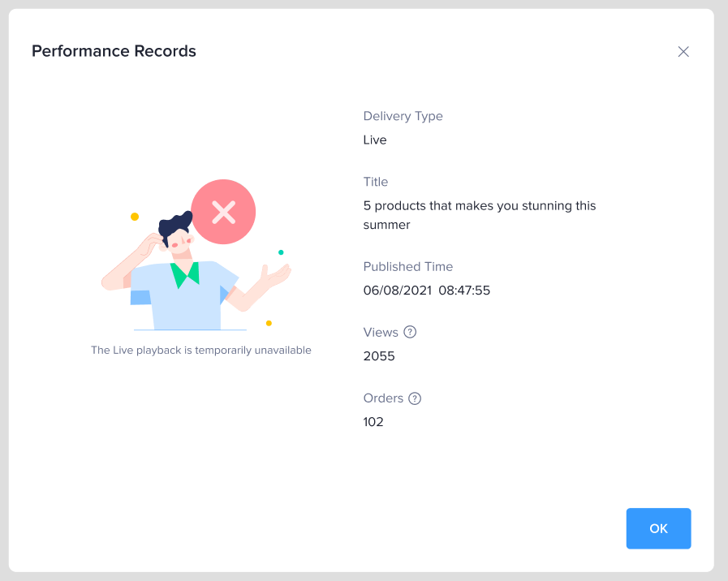728x581 pixels.
Task: Select the teal dot near the character's hand
Action: pos(282,252)
